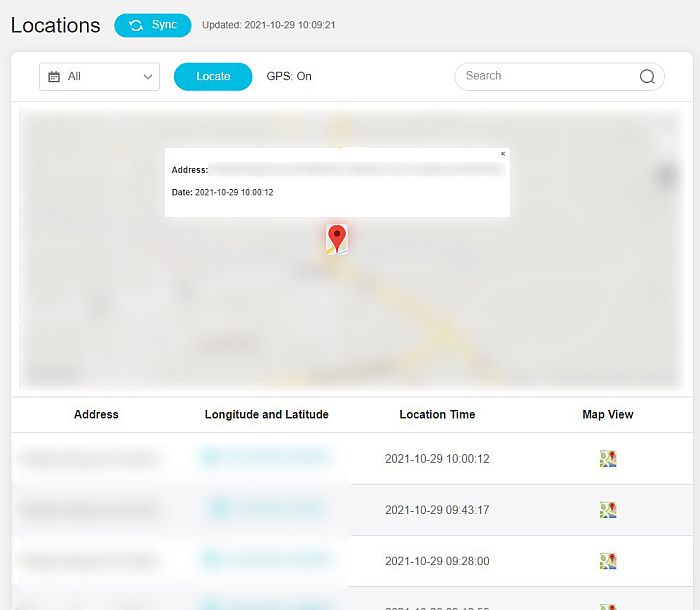Click the Updated timestamp text
The image size is (700, 610).
269,25
